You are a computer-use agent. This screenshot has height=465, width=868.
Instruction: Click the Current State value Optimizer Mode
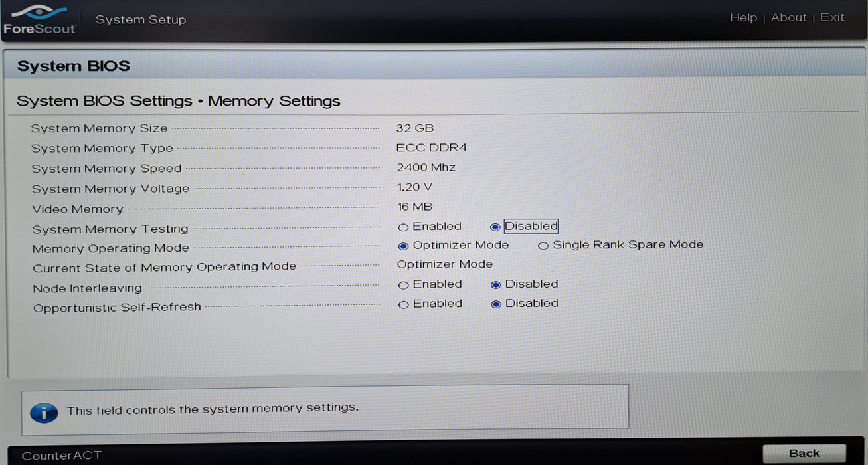[x=445, y=264]
